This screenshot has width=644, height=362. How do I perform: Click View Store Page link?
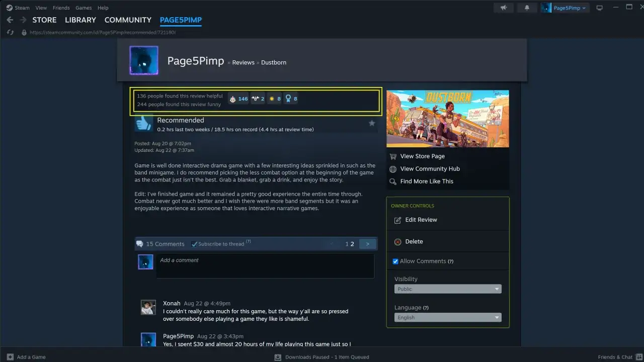click(423, 156)
